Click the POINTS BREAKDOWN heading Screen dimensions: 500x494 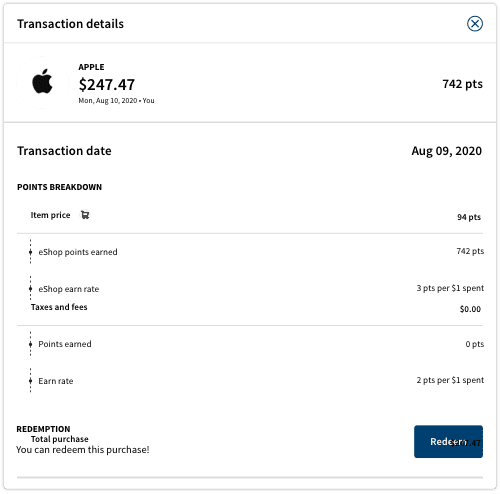[x=59, y=187]
